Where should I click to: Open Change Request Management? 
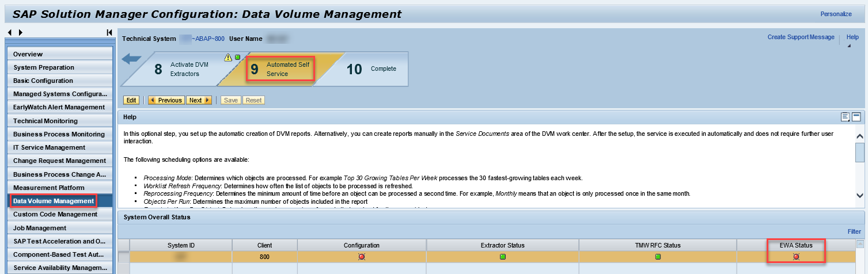[x=59, y=161]
